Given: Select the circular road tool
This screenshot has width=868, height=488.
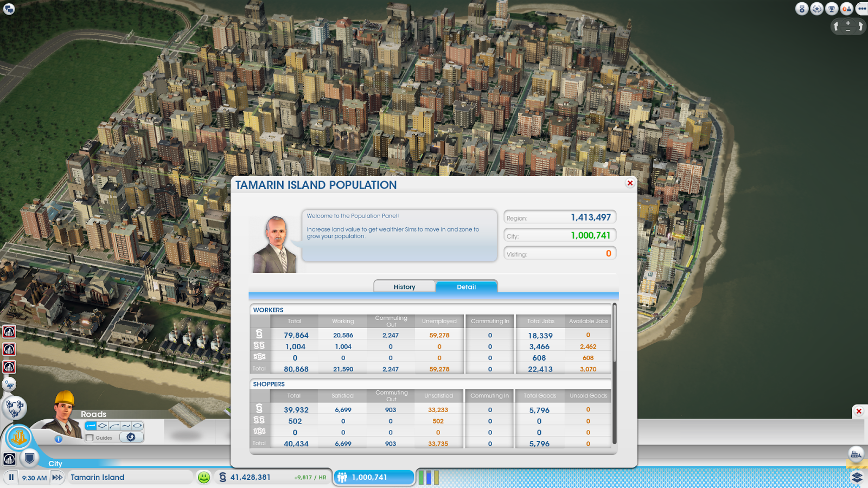Looking at the screenshot, I should [137, 426].
